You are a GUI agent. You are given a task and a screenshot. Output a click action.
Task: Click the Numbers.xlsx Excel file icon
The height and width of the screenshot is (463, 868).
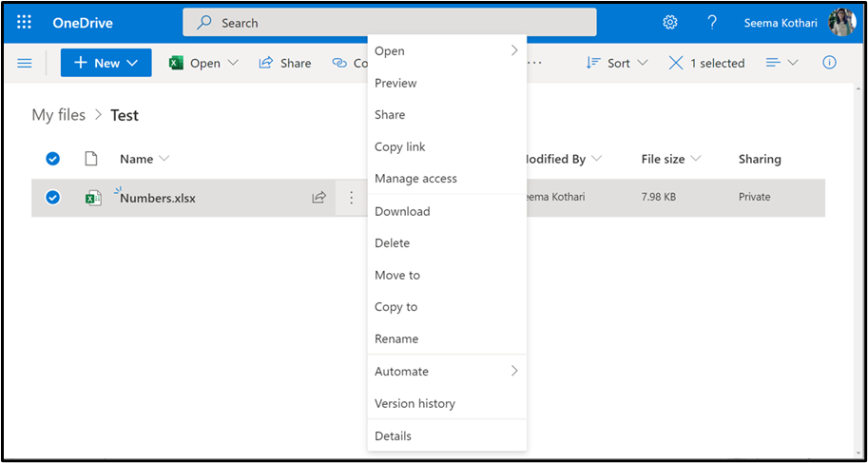coord(93,198)
